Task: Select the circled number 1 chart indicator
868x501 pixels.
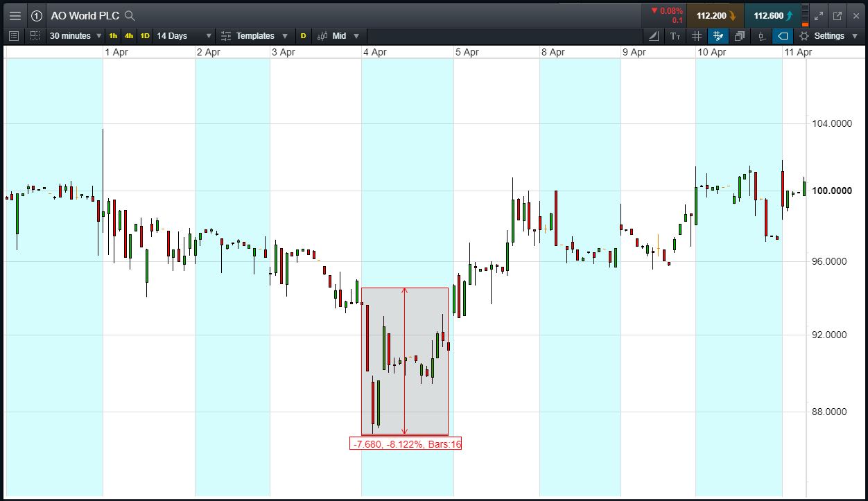Action: (37, 16)
